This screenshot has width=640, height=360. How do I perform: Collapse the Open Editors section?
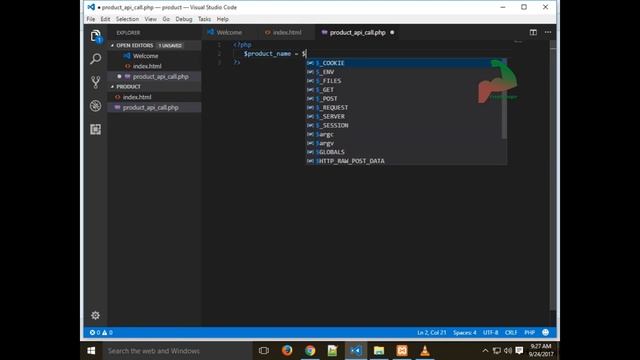[112, 45]
